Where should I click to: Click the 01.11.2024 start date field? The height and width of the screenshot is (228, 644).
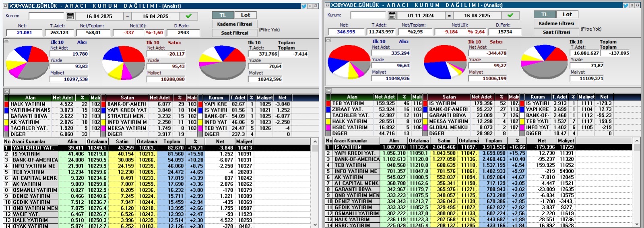421,15
